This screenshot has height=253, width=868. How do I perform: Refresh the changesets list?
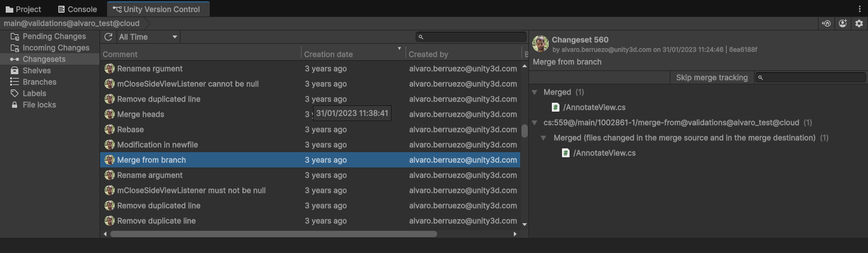108,37
